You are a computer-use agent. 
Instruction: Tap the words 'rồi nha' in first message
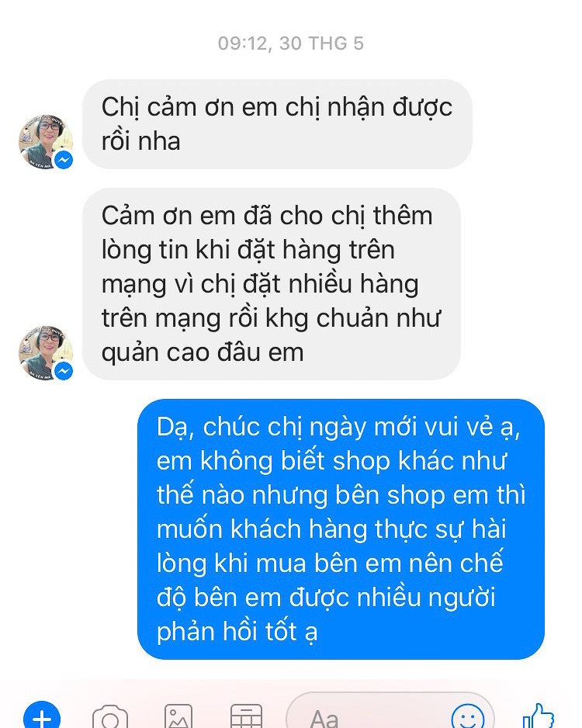tap(140, 141)
